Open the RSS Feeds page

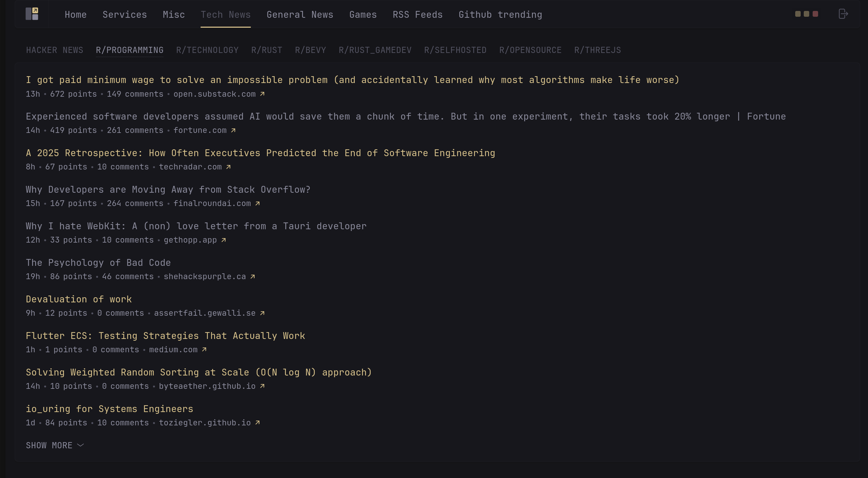(417, 15)
